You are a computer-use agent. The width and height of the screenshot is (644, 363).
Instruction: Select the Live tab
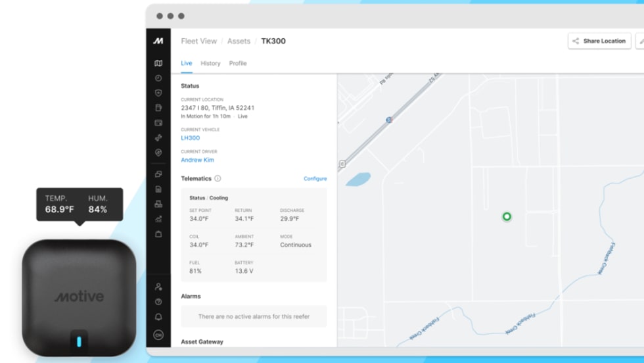click(187, 64)
